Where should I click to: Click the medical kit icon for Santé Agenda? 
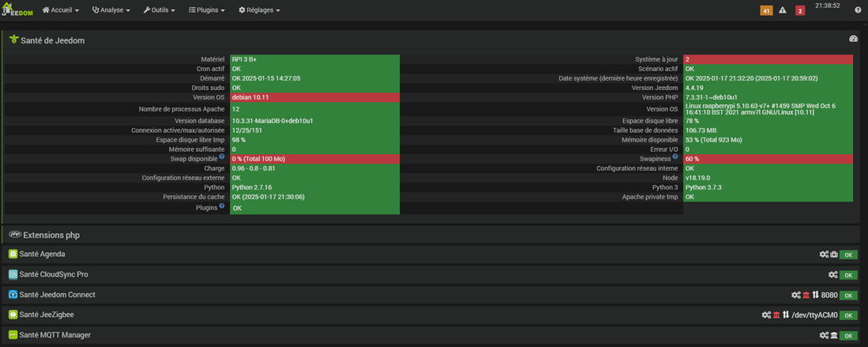click(834, 255)
